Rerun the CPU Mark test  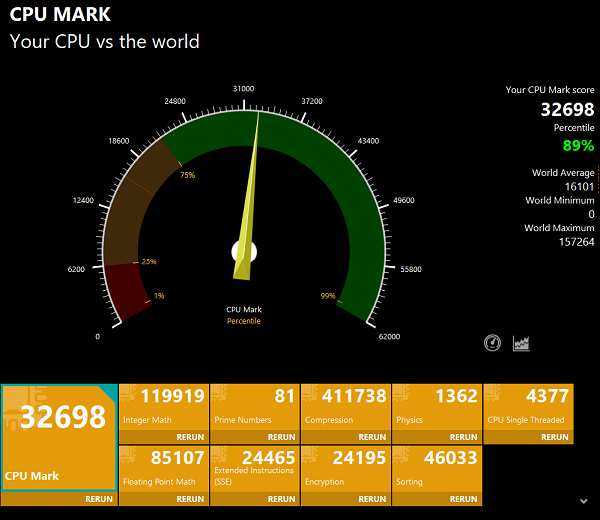pyautogui.click(x=99, y=499)
